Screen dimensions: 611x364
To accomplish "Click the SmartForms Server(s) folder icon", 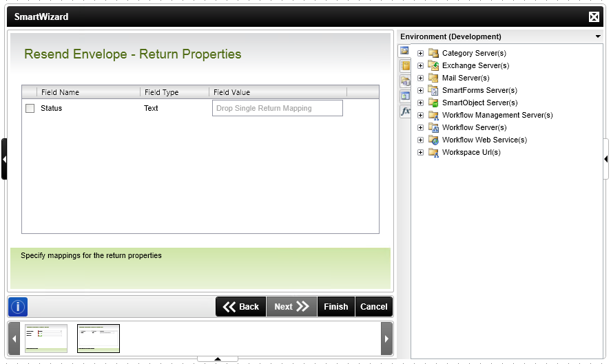I will (433, 90).
